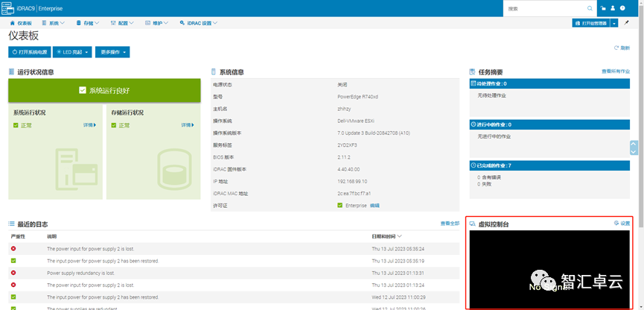The height and width of the screenshot is (310, 644).
Task: Click the 刷新 refresh link
Action: pos(622,48)
